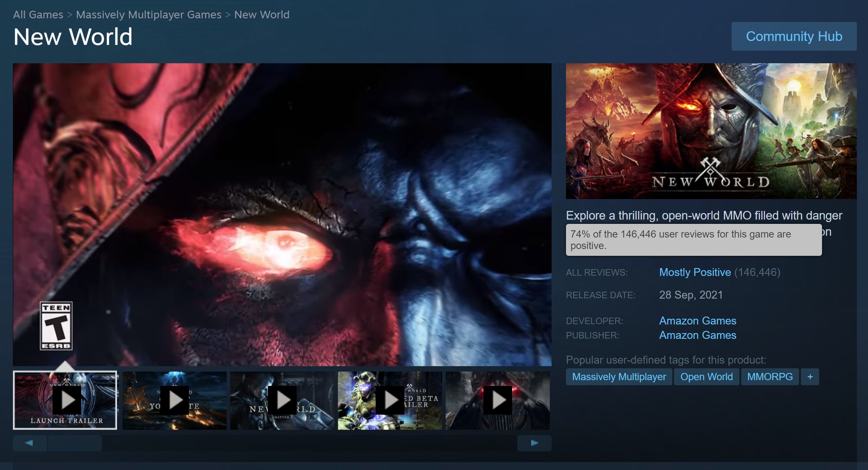Expand more tags with the plus button

click(x=810, y=377)
